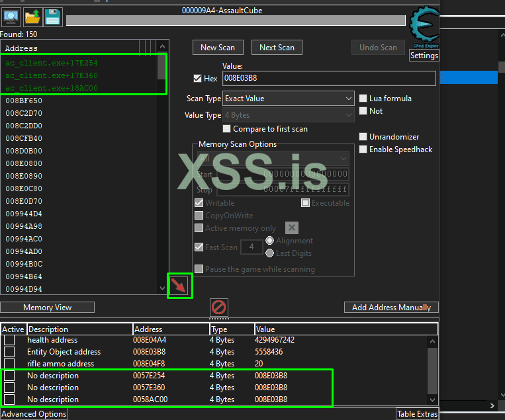Image resolution: width=505 pixels, height=420 pixels.
Task: Click the Description column header
Action: [x=80, y=329]
